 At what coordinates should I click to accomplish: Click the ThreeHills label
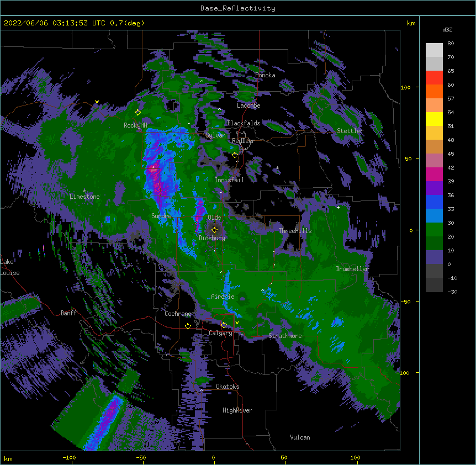295,231
